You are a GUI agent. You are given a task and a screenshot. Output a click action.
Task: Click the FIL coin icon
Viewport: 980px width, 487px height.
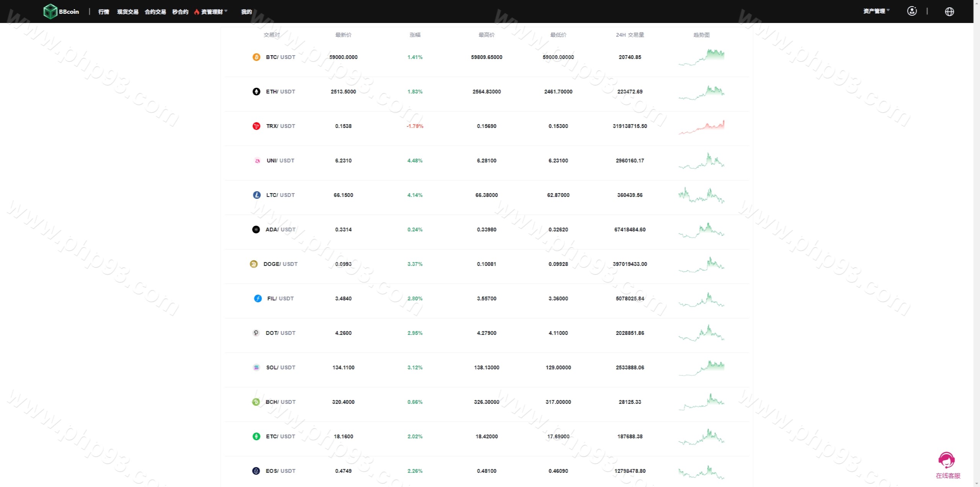click(258, 298)
